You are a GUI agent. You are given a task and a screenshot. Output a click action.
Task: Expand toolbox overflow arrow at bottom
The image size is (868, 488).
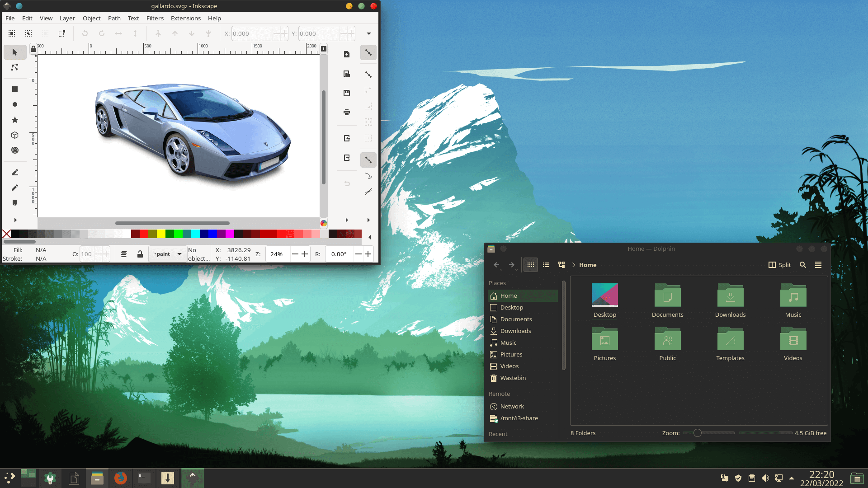tap(15, 220)
